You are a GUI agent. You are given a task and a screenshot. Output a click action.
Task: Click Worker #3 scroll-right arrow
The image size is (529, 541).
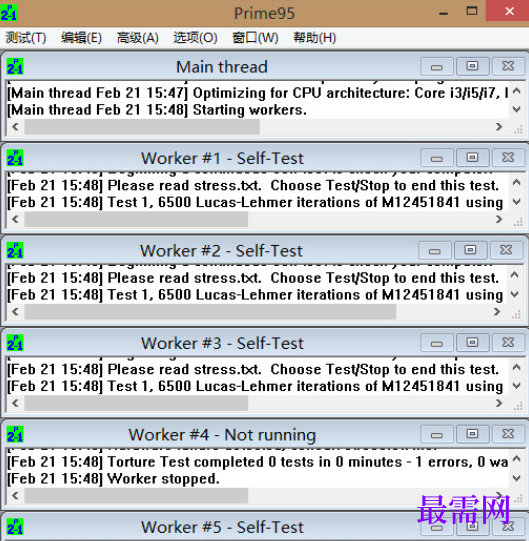499,403
